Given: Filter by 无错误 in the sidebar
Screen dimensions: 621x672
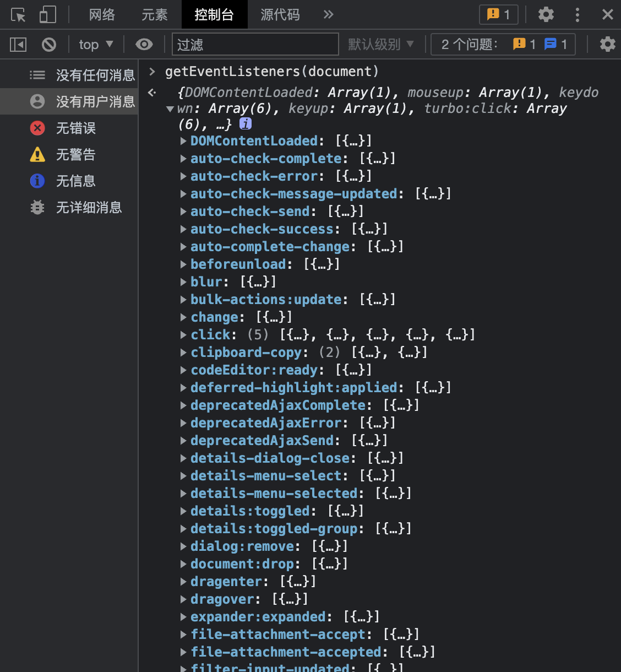Looking at the screenshot, I should coord(69,128).
